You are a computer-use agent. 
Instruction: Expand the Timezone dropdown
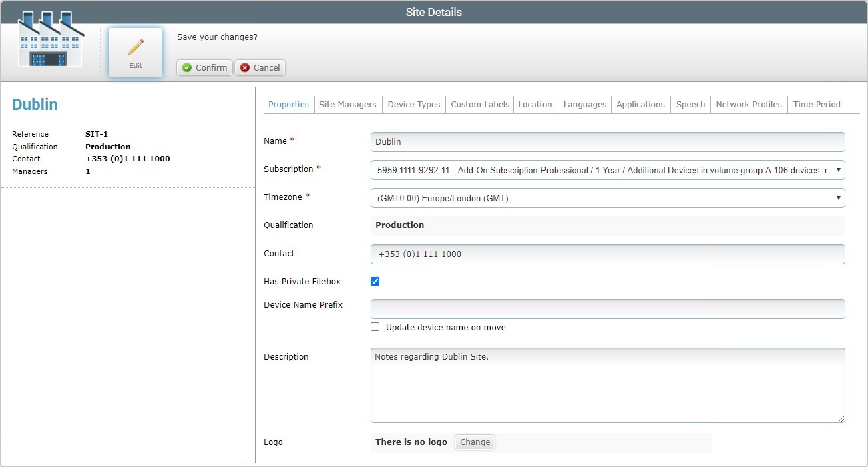pyautogui.click(x=607, y=198)
